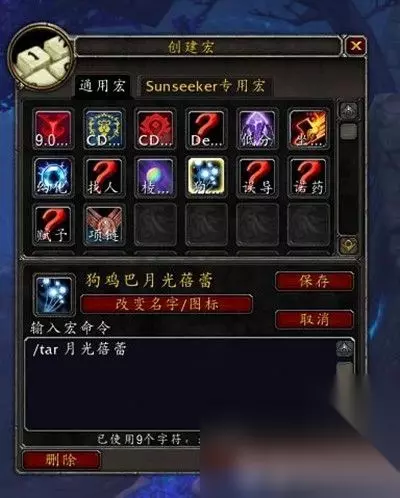Switch to the Sunseeker专用宏 tab
400x498 pixels.
tap(206, 86)
